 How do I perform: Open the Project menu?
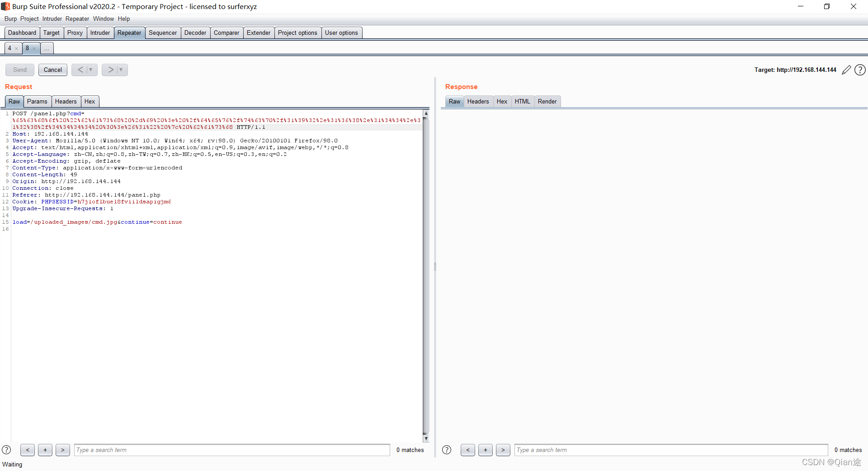click(x=29, y=19)
